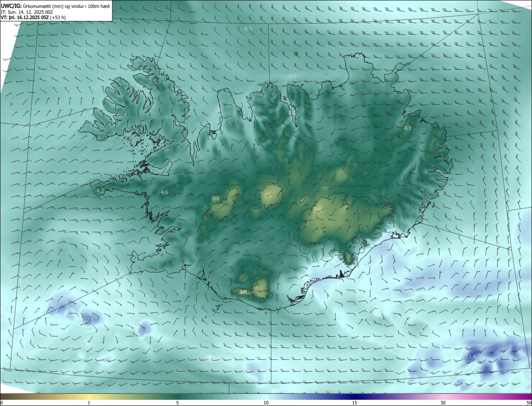
Task: Click the 4.2 value label on the Snæfellsnes peninsula
Action: point(100,191)
